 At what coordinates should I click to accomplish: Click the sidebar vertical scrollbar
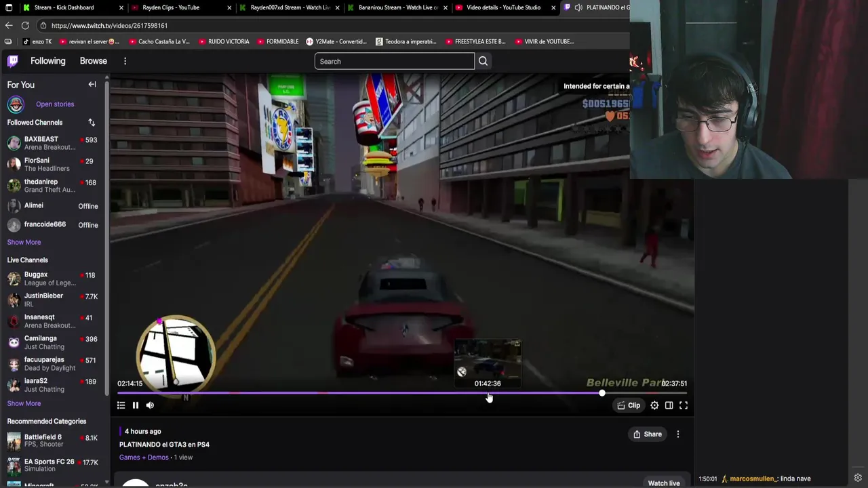click(106, 237)
